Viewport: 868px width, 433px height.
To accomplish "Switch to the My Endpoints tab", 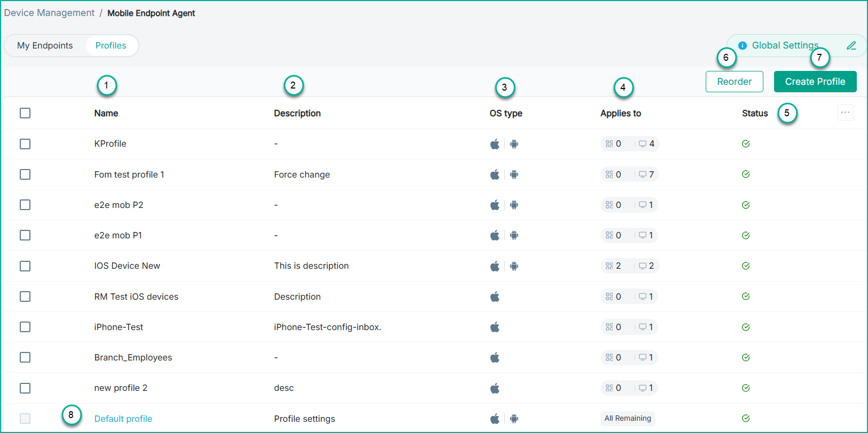I will [45, 46].
